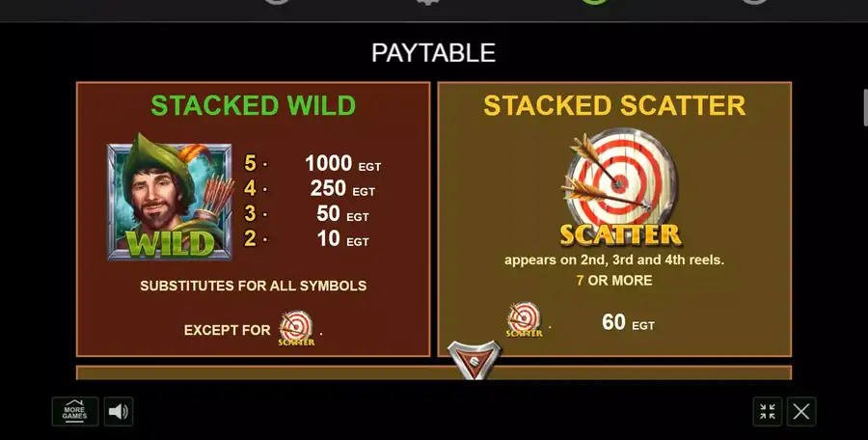Click the large Scatter target symbol
The image size is (868, 440).
point(619,187)
